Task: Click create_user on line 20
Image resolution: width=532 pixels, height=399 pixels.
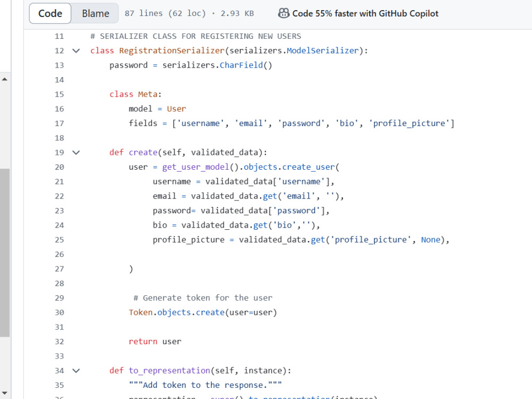Action: [309, 167]
